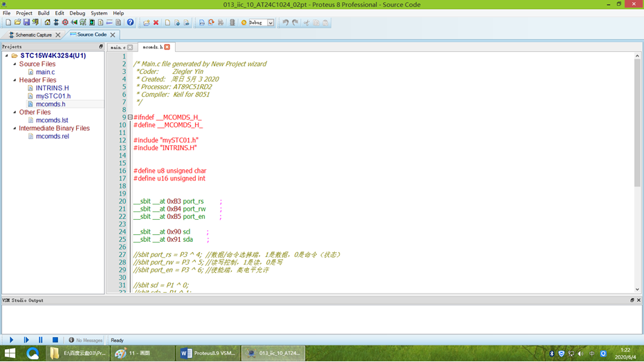Open Project Notes toolbar icon
The width and height of the screenshot is (644, 362).
(x=118, y=23)
